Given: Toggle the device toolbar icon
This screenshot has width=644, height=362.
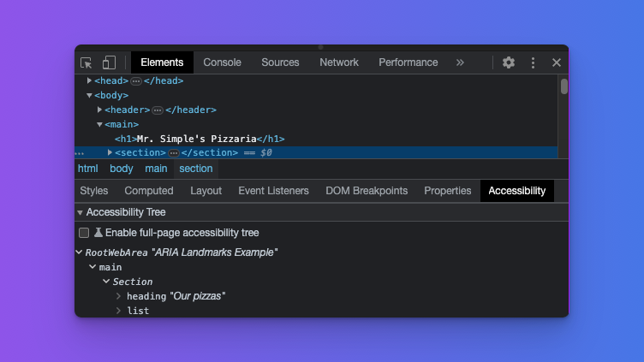Looking at the screenshot, I should click(109, 62).
